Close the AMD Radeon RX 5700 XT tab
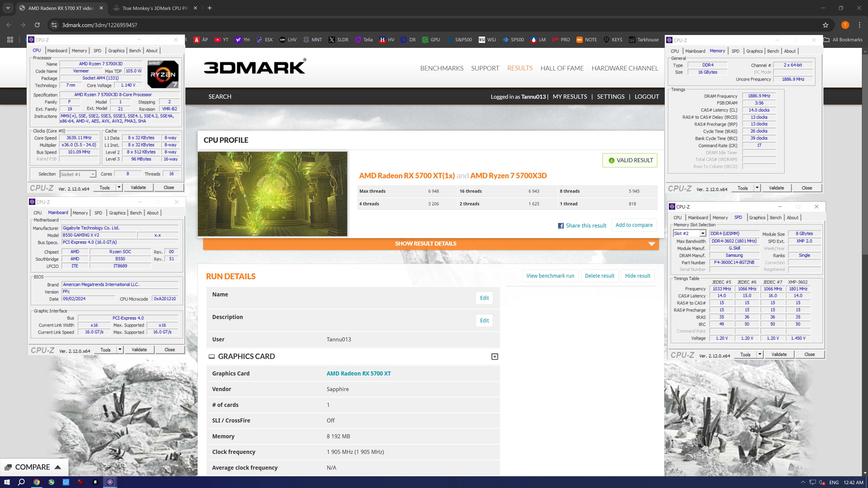 tap(101, 8)
